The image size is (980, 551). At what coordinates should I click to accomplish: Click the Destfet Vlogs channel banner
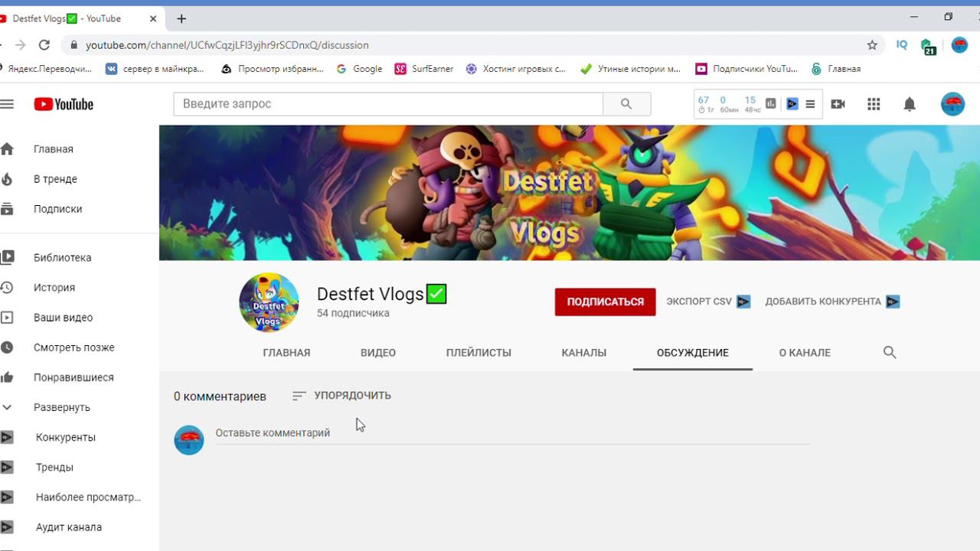pyautogui.click(x=570, y=193)
